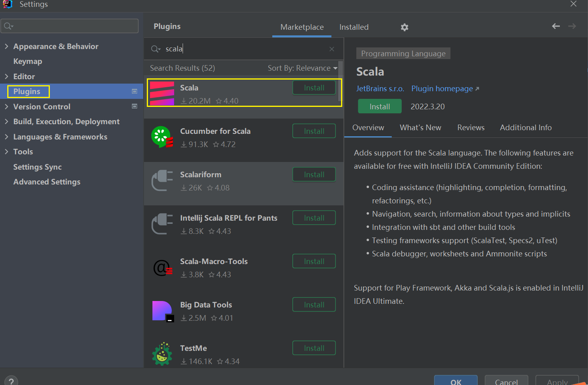This screenshot has width=588, height=385.
Task: Expand the Languages & Frameworks section
Action: [6, 137]
